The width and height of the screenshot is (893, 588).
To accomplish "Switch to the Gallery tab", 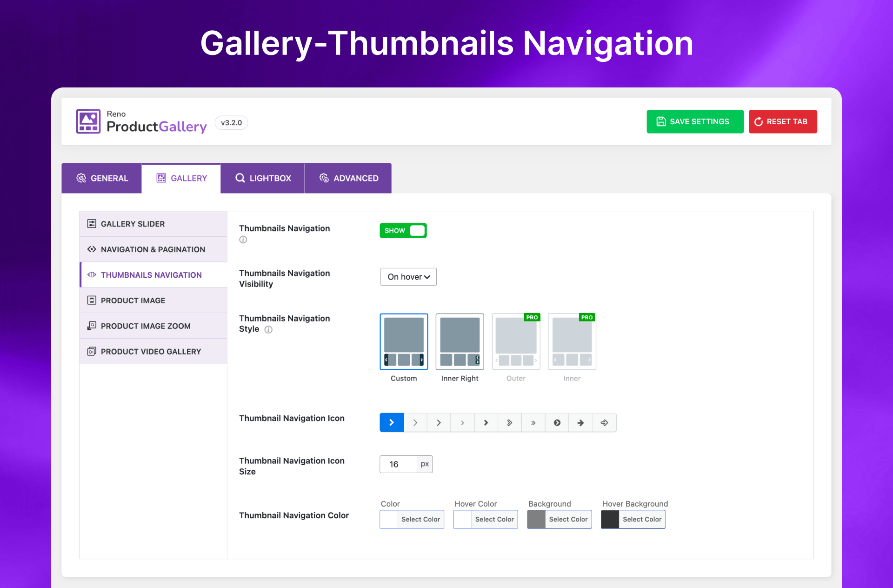I will tap(181, 178).
